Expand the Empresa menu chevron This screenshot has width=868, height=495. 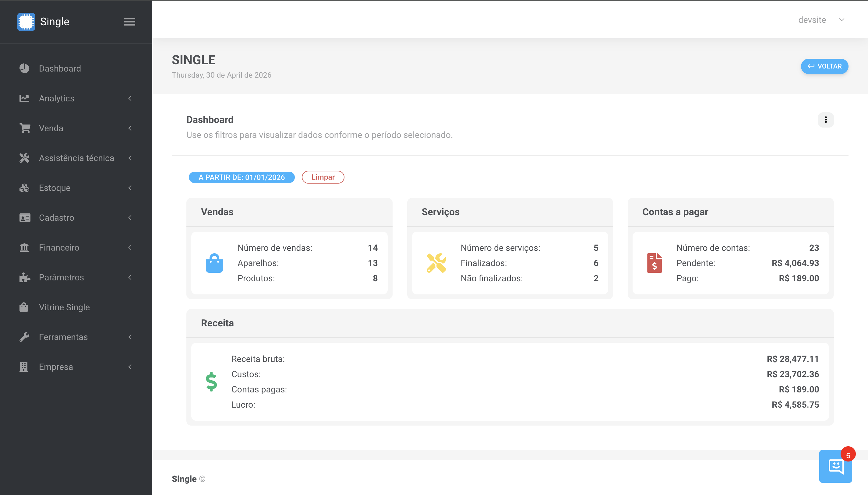point(130,367)
